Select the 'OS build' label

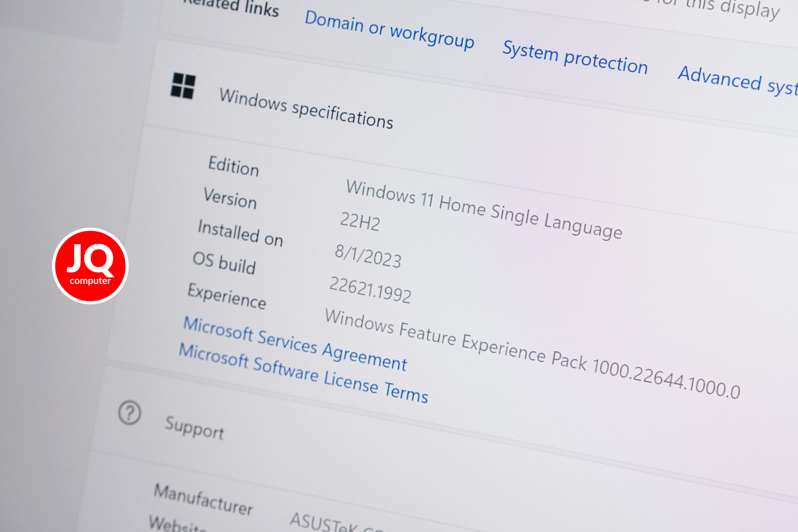[224, 263]
